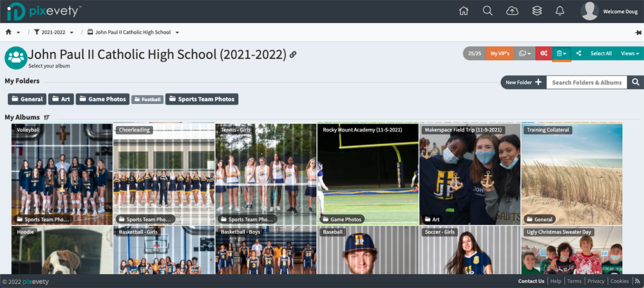Open the stacked layers icon in header
Viewport: 644px width, 288px height.
(x=537, y=11)
